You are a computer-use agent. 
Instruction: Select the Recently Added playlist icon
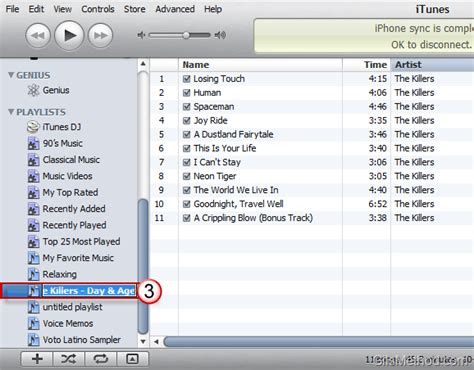coord(33,209)
